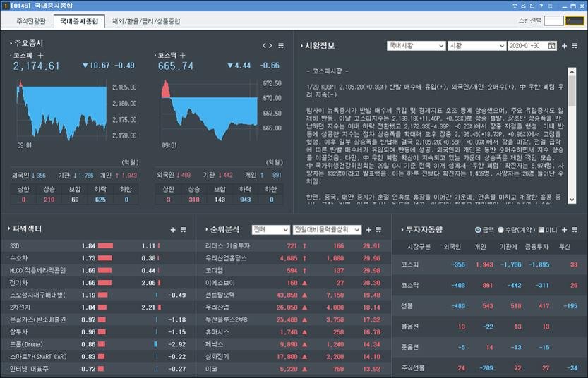The height and width of the screenshot is (378, 588).
Task: Open the 국내시황 dropdown
Action: (416, 46)
